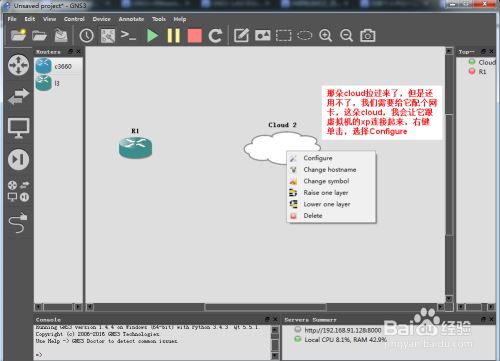Open the Control menu
The width and height of the screenshot is (500, 361).
click(74, 19)
